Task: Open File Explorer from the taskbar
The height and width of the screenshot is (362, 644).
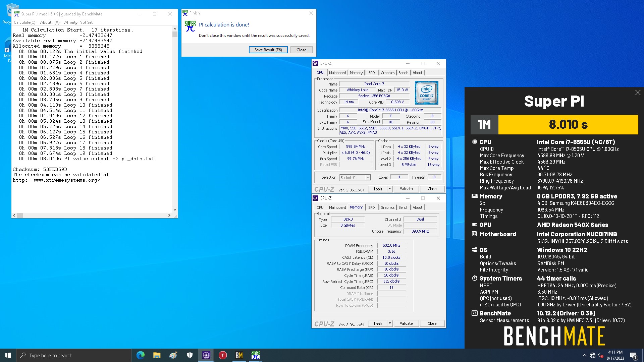Action: (x=157, y=355)
